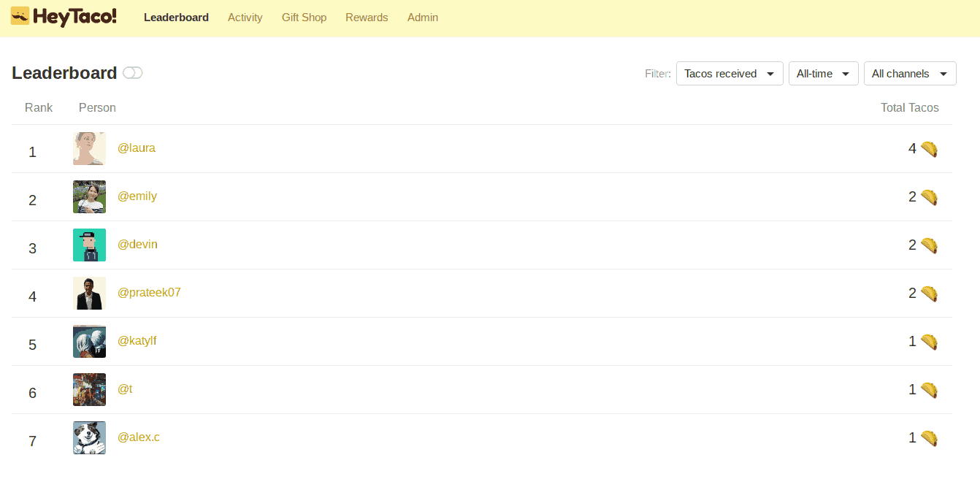Click @prateek07's avatar photo
The height and width of the screenshot is (490, 980).
click(89, 294)
